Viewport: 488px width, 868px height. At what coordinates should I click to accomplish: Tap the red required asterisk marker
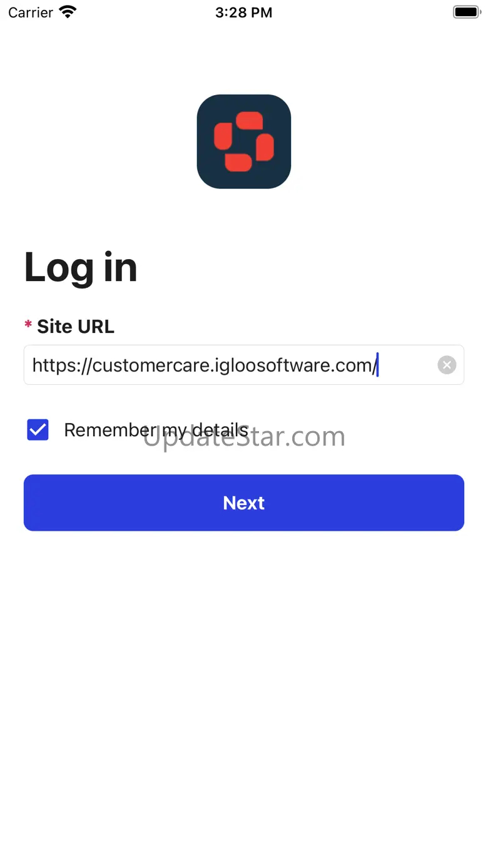point(28,325)
